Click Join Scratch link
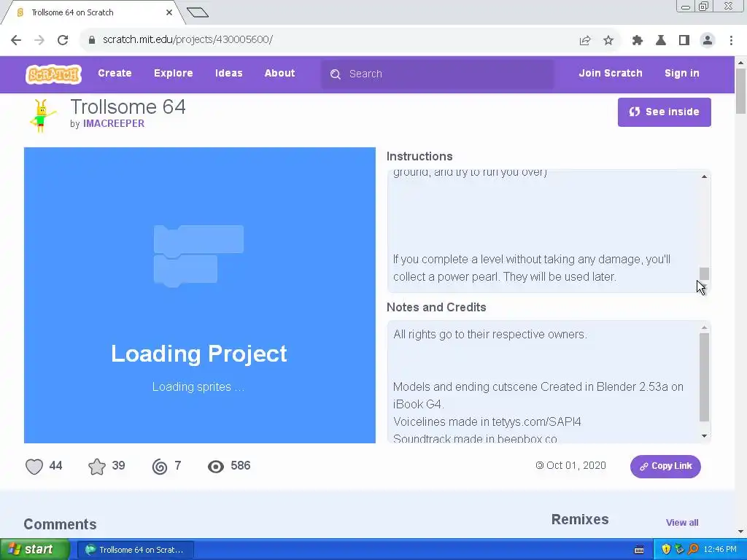747x560 pixels. click(x=611, y=74)
